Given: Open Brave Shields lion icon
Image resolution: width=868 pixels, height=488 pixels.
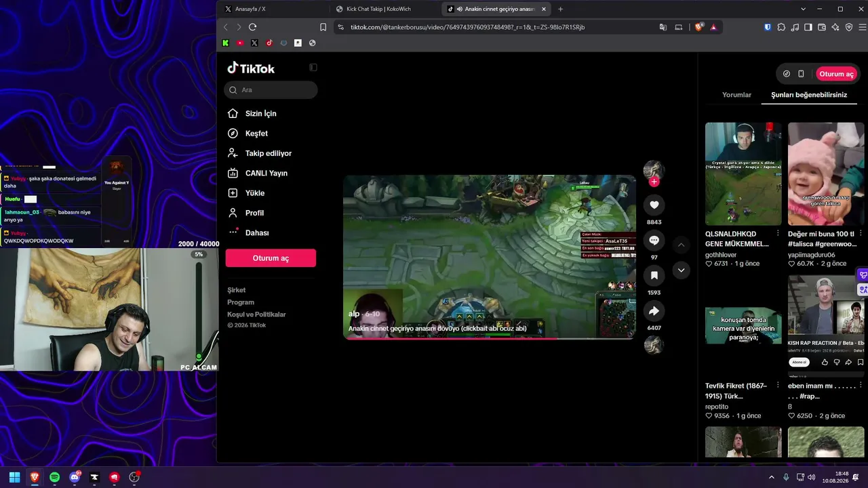Looking at the screenshot, I should click(699, 27).
